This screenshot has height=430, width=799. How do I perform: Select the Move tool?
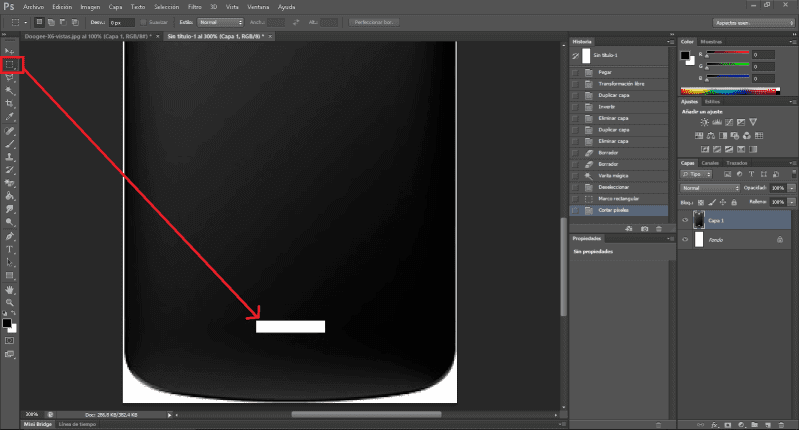pyautogui.click(x=9, y=51)
